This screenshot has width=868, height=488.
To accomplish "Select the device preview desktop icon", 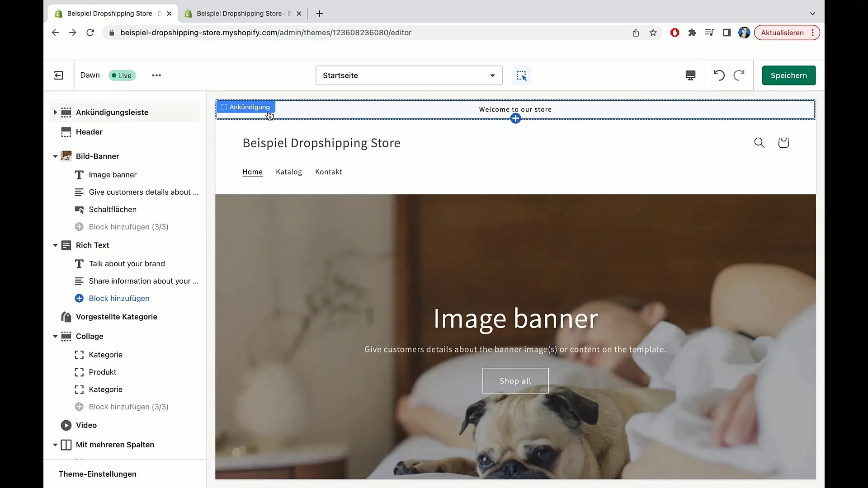I will pyautogui.click(x=690, y=75).
